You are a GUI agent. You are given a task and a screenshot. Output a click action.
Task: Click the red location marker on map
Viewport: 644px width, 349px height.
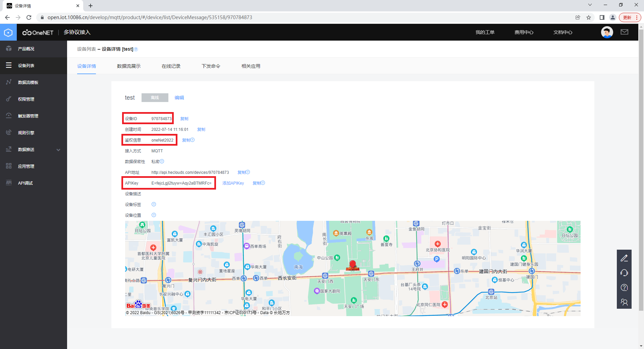coord(353,265)
